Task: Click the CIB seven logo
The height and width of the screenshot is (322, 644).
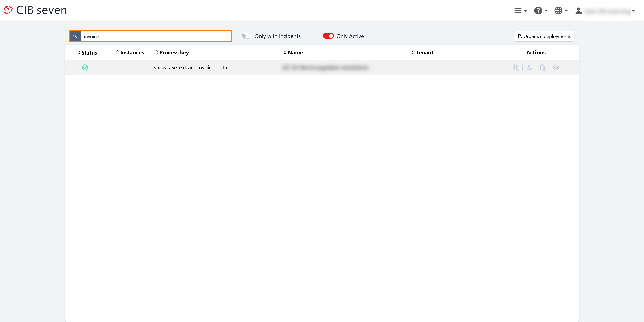Action: (x=35, y=10)
